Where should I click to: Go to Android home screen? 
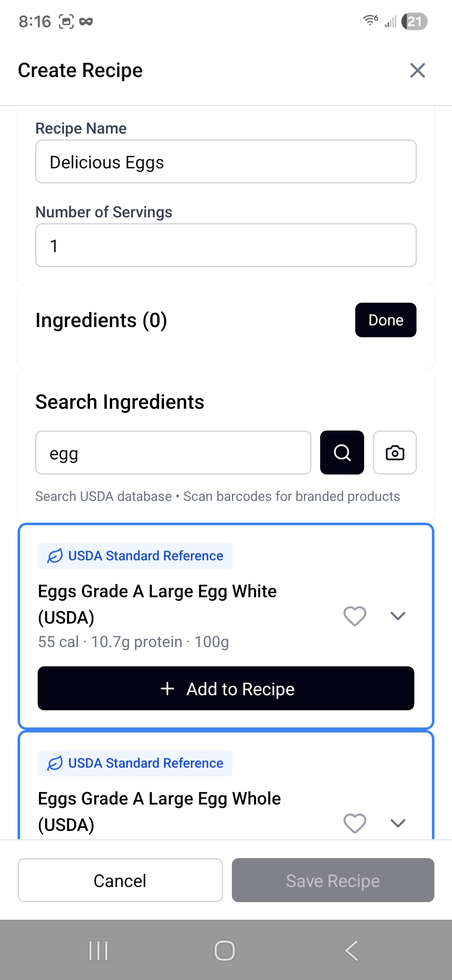click(x=225, y=951)
